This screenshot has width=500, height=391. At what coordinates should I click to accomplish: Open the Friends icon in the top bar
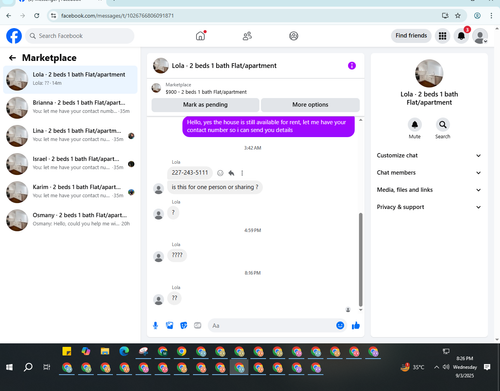point(247,36)
